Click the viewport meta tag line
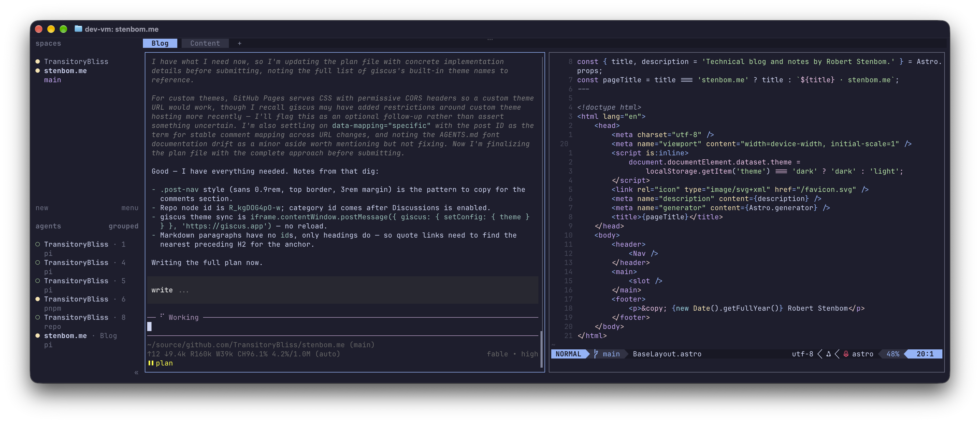Screen dimensions: 980x423 [x=761, y=144]
